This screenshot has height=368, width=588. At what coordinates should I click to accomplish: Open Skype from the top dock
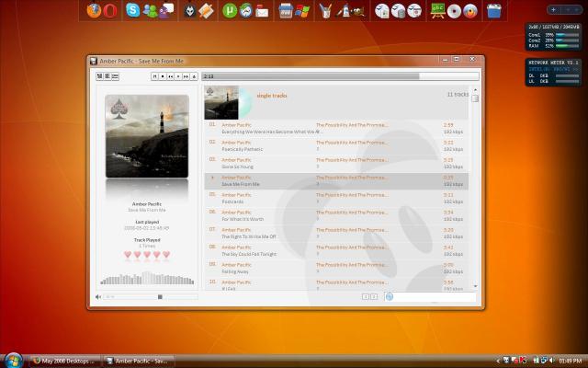[132, 10]
